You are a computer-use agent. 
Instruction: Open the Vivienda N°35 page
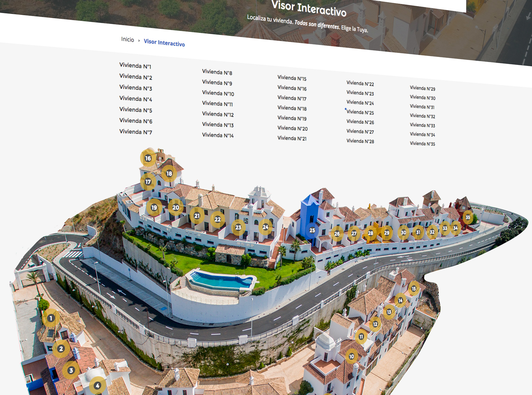click(x=423, y=143)
